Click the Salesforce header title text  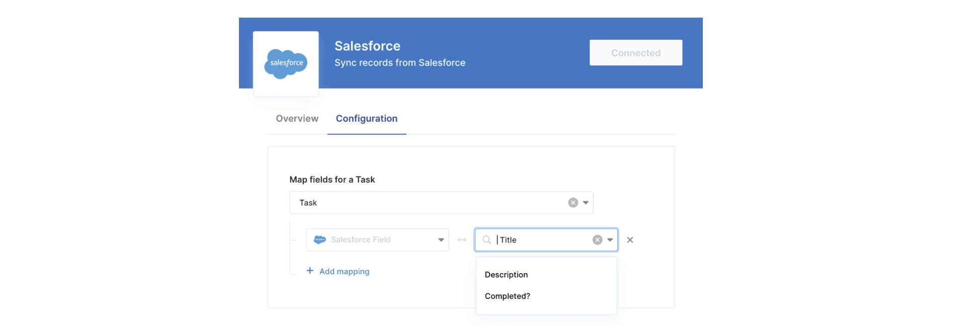[368, 46]
